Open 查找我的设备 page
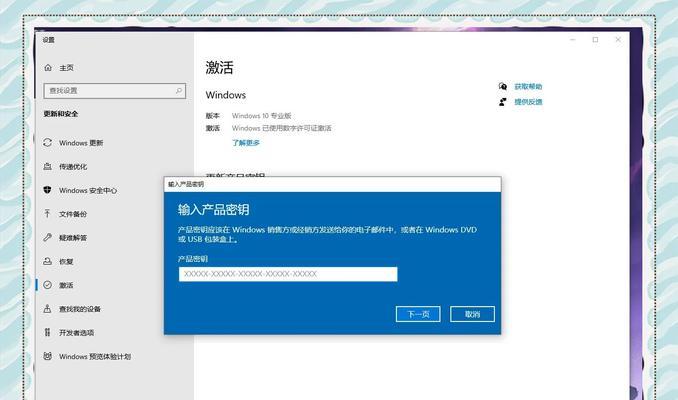The image size is (678, 400). point(80,309)
